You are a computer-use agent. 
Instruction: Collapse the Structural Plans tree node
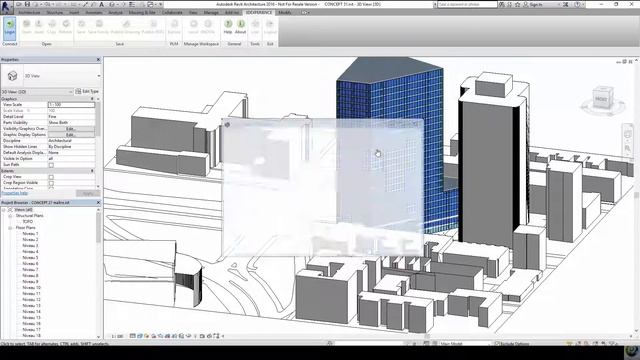coord(10,216)
